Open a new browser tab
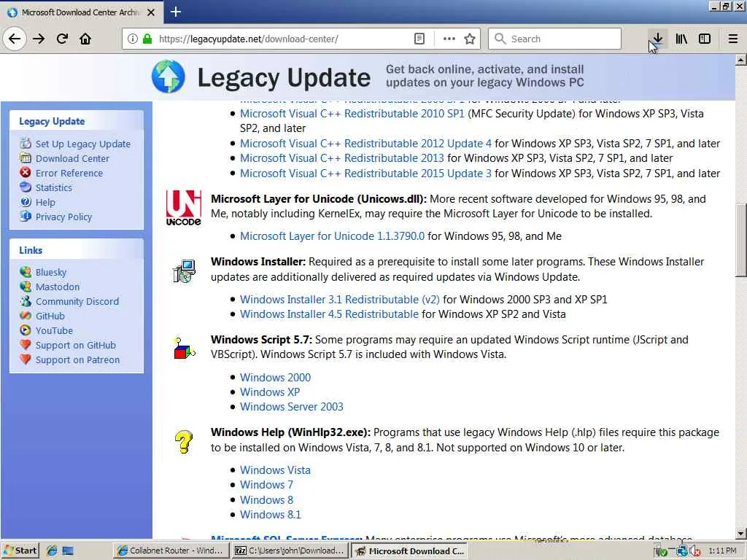The image size is (747, 560). 175,12
